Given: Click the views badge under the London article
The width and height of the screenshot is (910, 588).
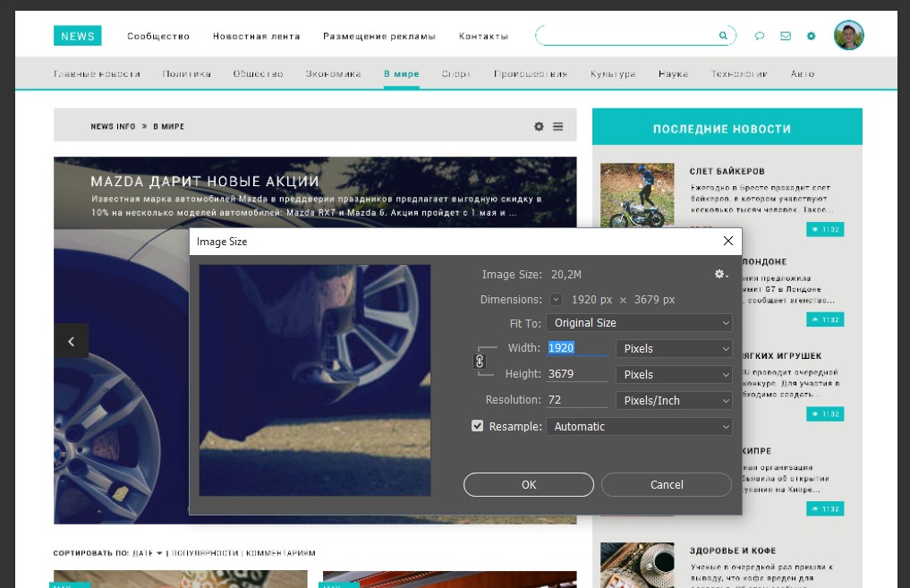Looking at the screenshot, I should [825, 320].
